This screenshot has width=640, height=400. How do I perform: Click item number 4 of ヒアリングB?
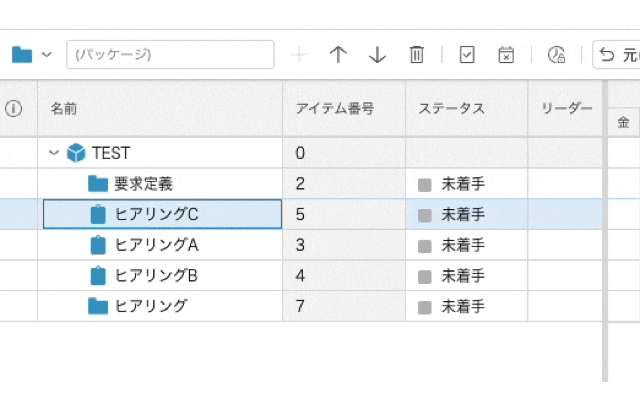tap(300, 276)
